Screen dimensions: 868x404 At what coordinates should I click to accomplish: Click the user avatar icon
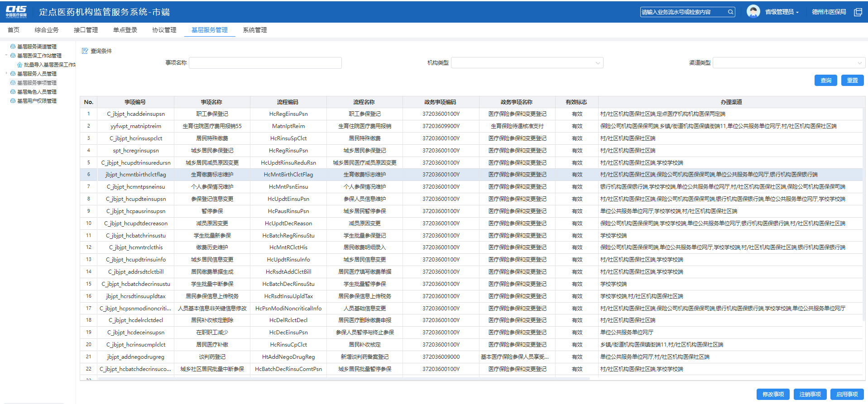pos(753,12)
